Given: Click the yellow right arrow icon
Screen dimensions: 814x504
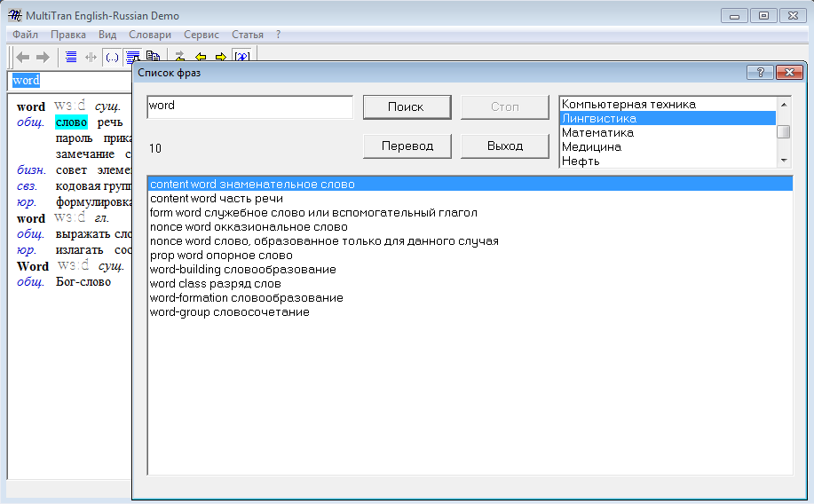Looking at the screenshot, I should click(221, 57).
